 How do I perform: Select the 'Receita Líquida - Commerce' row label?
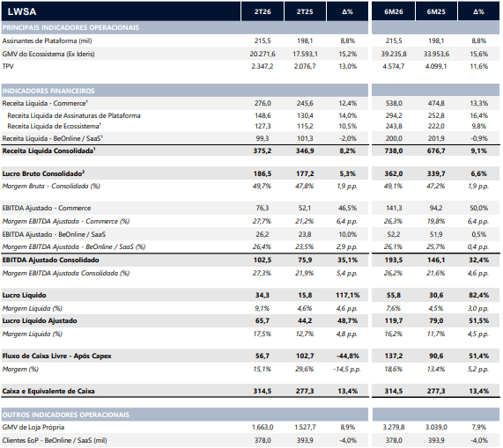coord(45,104)
